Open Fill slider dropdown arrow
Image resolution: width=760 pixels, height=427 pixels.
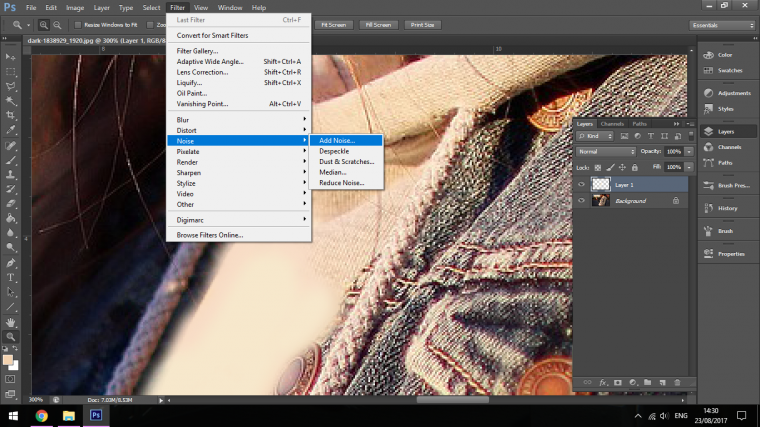pyautogui.click(x=689, y=167)
